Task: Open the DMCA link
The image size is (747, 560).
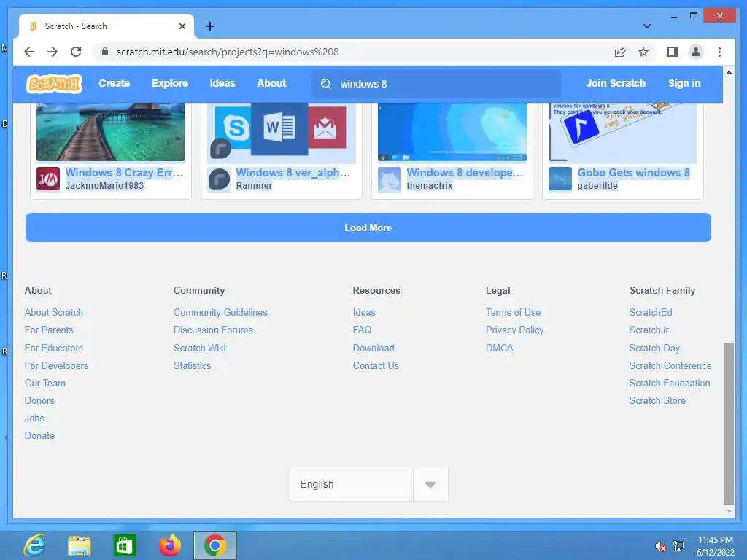Action: pos(499,348)
